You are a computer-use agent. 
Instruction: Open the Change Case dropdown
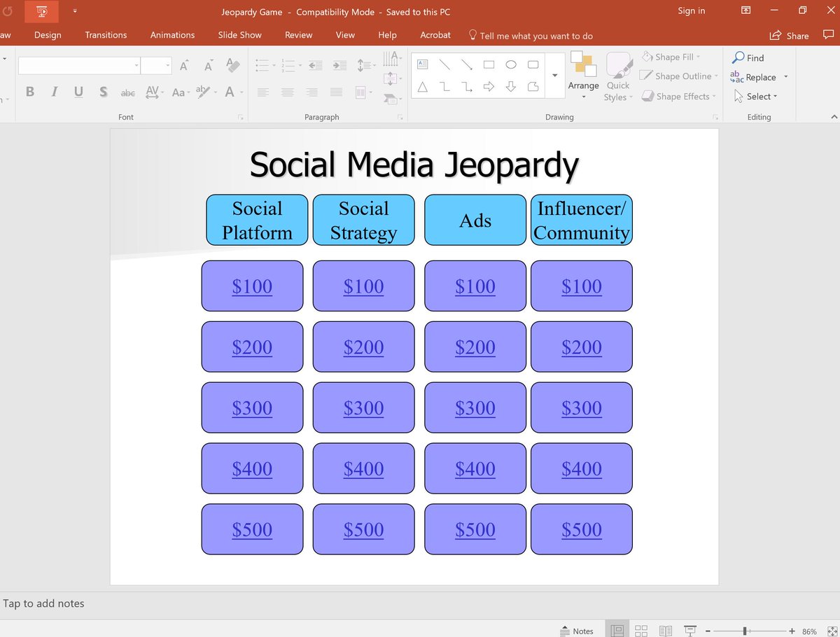tap(181, 92)
